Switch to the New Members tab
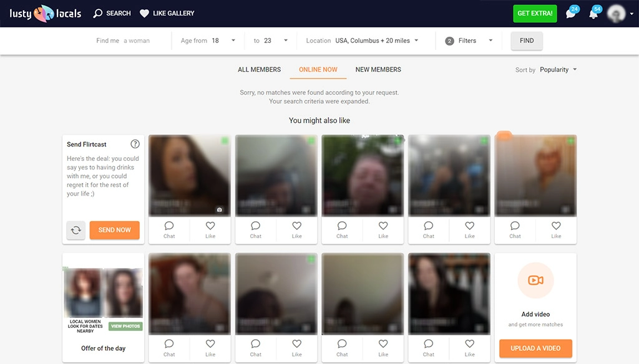The image size is (639, 364). [378, 70]
